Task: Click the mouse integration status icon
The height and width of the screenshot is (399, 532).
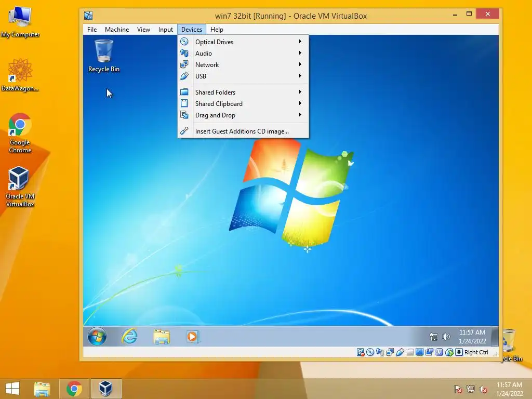Action: tap(449, 352)
